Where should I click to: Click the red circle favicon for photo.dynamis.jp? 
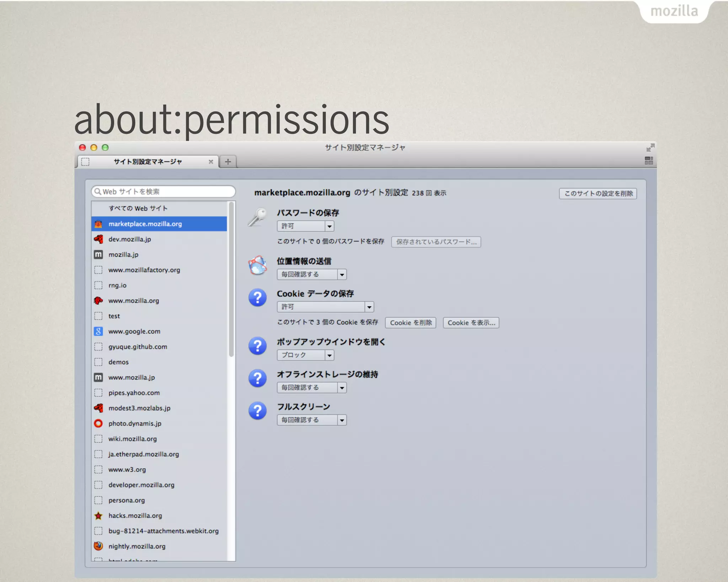[98, 423]
